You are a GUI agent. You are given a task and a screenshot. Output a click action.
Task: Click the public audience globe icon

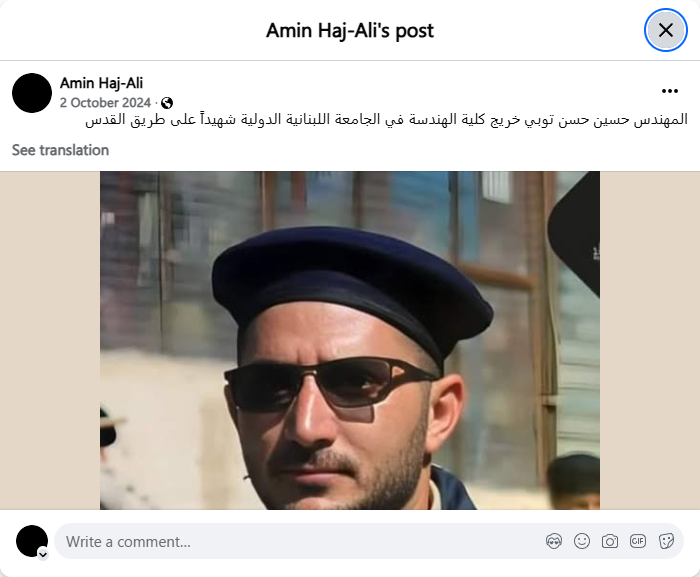[167, 103]
